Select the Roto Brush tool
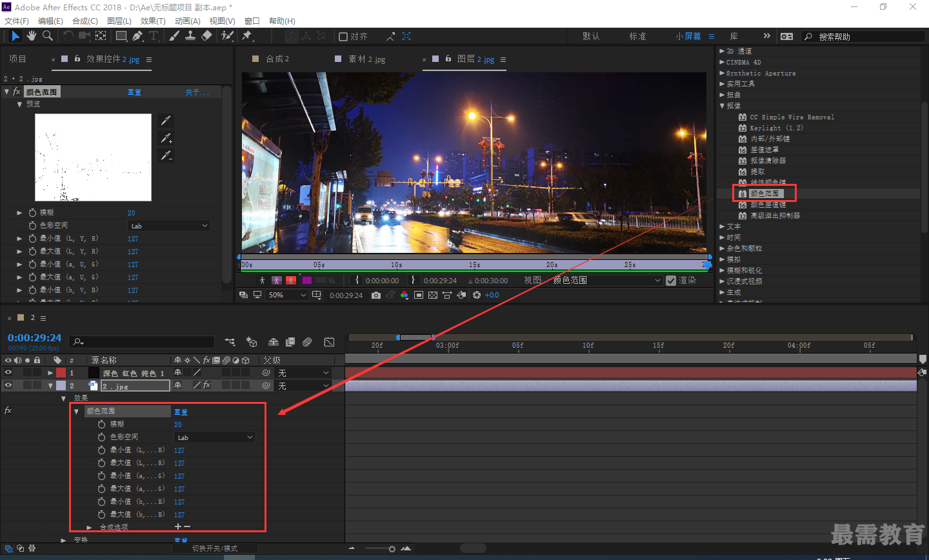This screenshot has height=560, width=929. pos(227,36)
